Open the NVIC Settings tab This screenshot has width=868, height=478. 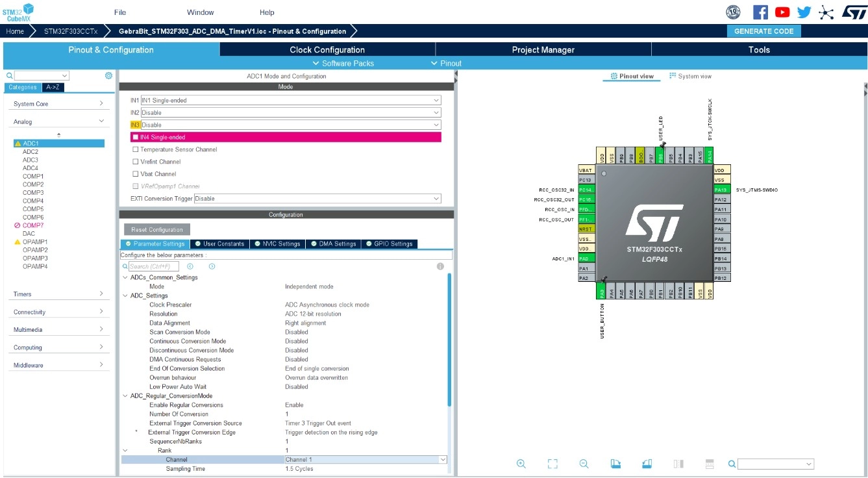pyautogui.click(x=277, y=244)
